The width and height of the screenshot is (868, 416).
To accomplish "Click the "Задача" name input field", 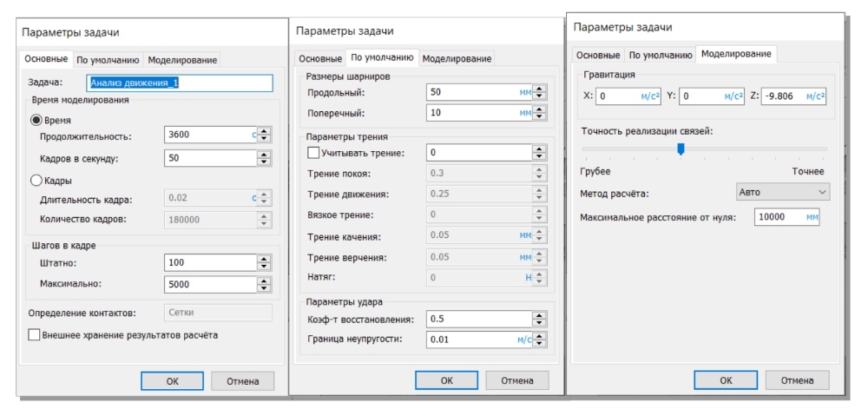I will [x=181, y=83].
